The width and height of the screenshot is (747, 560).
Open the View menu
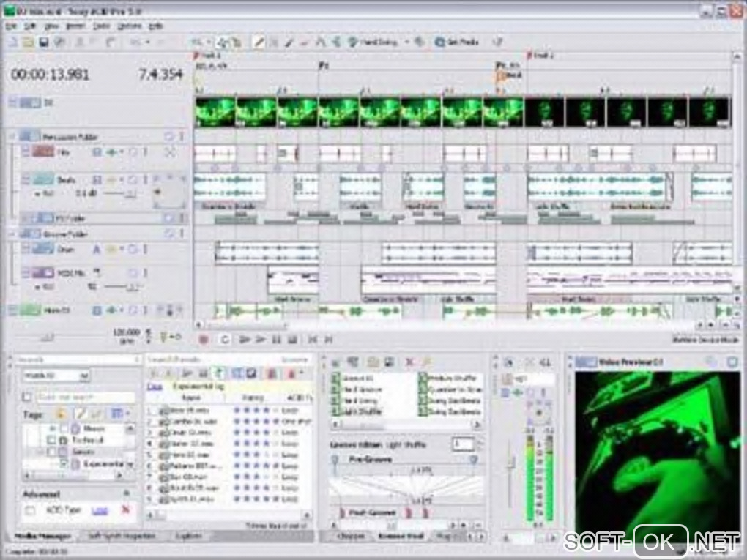pyautogui.click(x=51, y=26)
